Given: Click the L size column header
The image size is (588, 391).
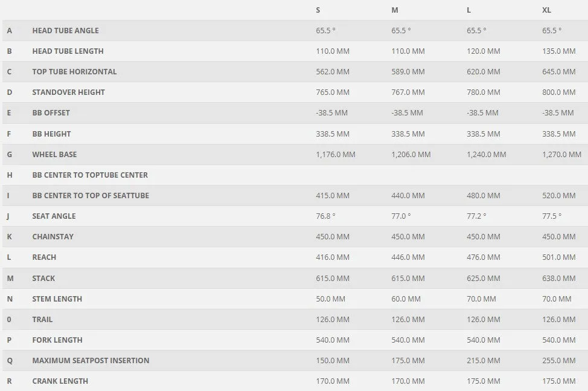Looking at the screenshot, I should tap(468, 10).
